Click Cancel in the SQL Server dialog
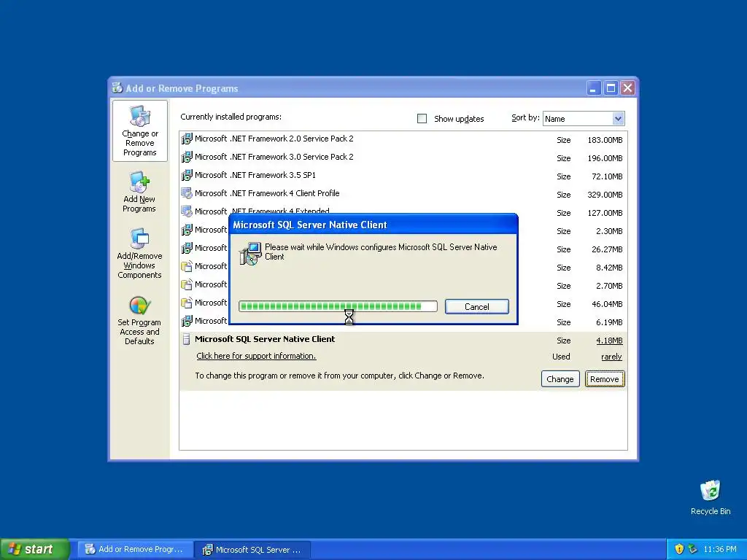Viewport: 747px width, 560px height. (x=477, y=307)
